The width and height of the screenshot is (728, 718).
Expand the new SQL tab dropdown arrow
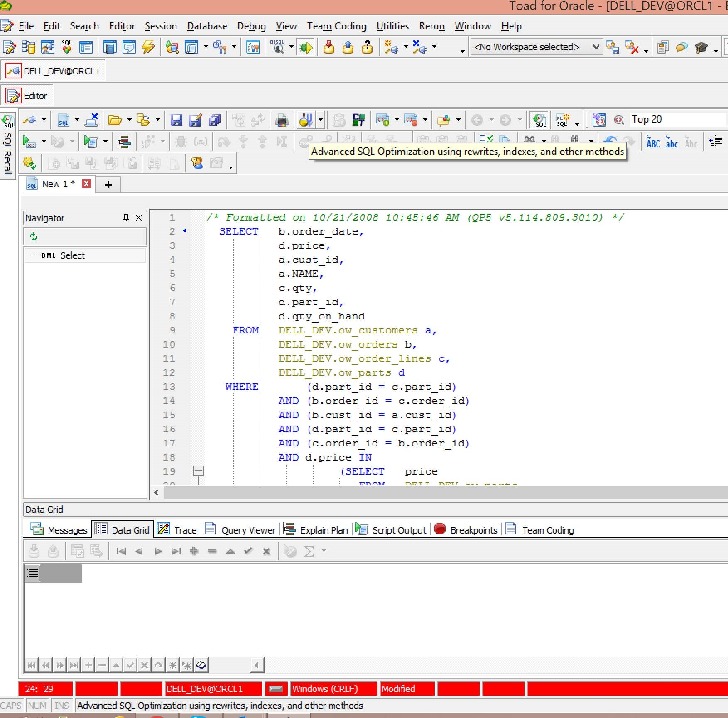coord(77,120)
